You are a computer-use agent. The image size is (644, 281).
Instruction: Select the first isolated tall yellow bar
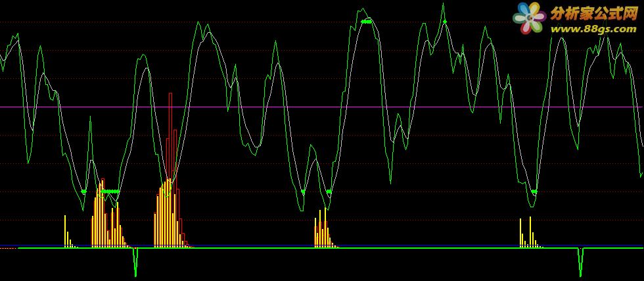coord(65,231)
